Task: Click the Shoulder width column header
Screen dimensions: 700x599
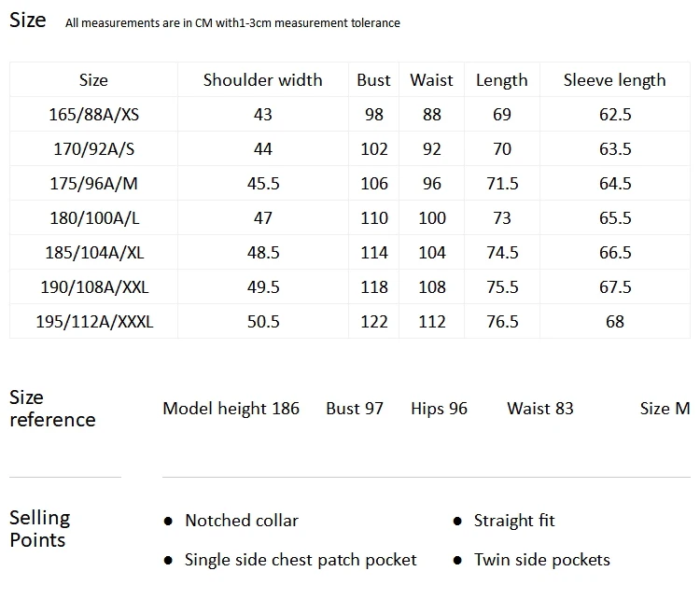Action: tap(262, 80)
